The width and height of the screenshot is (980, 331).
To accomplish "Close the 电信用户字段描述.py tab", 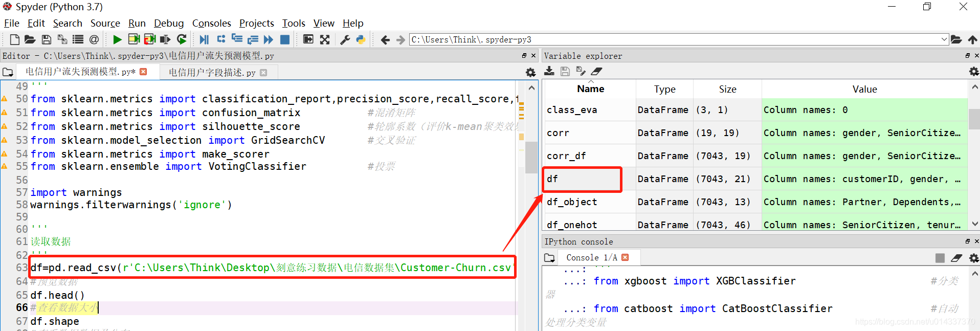I will point(263,73).
